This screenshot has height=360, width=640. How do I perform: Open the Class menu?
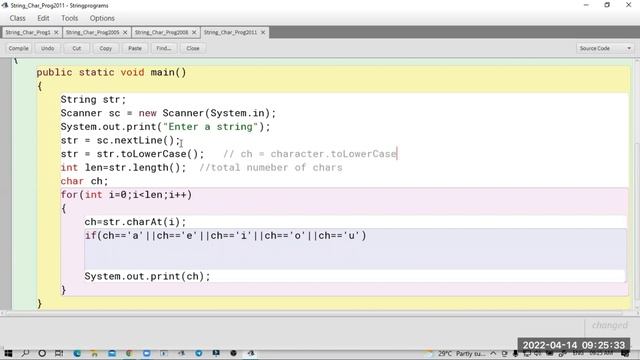(18, 18)
